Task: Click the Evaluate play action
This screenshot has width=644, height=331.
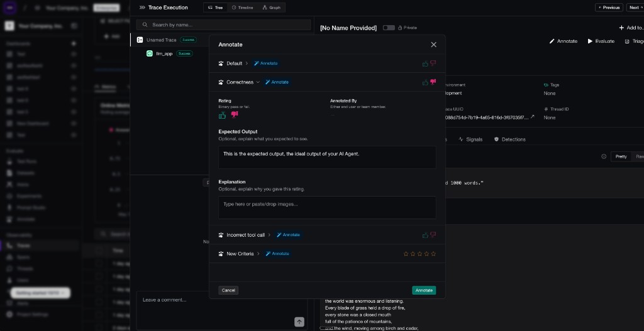Action: 601,41
